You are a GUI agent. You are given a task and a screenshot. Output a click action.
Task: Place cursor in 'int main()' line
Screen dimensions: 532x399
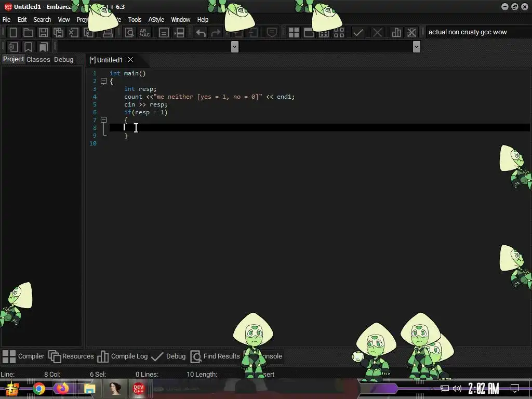coord(128,73)
